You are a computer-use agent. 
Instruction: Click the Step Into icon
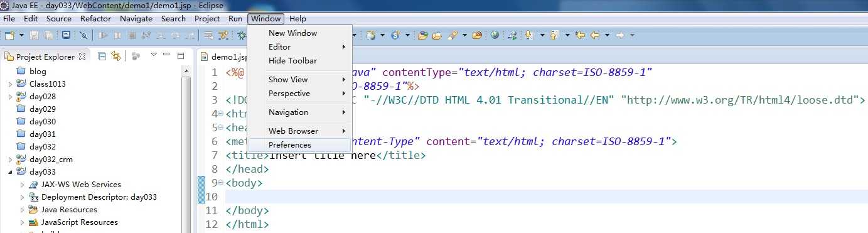click(161, 35)
